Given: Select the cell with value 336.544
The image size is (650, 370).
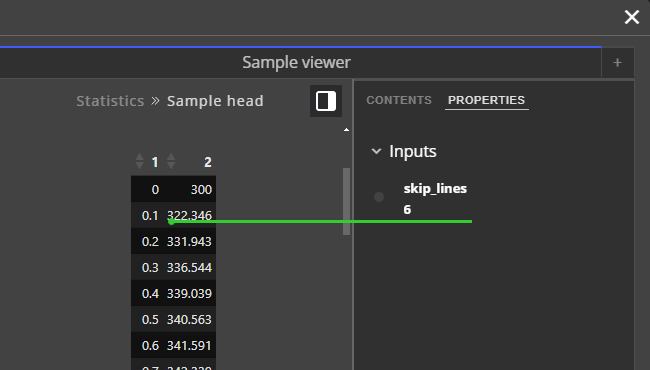Looking at the screenshot, I should pyautogui.click(x=190, y=267).
